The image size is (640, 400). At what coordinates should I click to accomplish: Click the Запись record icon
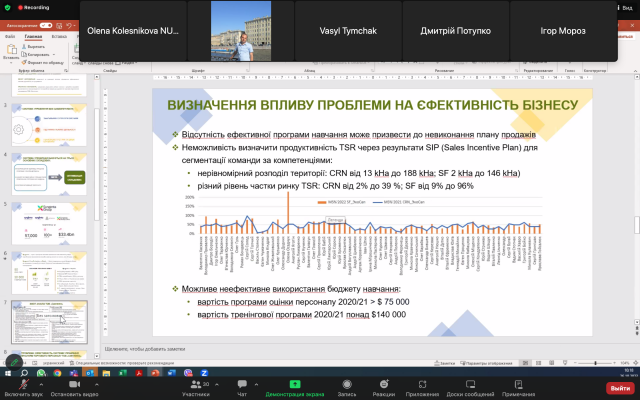click(x=346, y=385)
